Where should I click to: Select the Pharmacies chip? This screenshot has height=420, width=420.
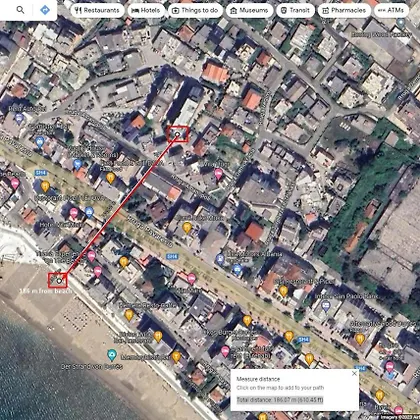pos(344,10)
